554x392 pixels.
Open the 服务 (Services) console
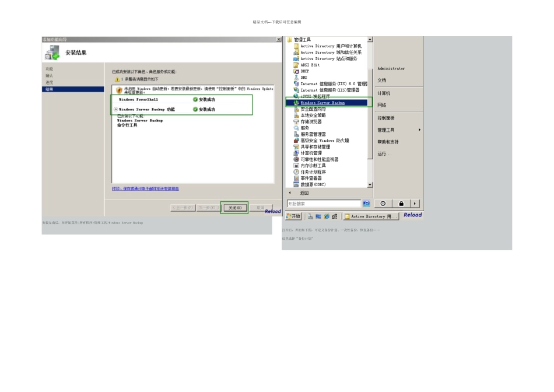pyautogui.click(x=301, y=128)
